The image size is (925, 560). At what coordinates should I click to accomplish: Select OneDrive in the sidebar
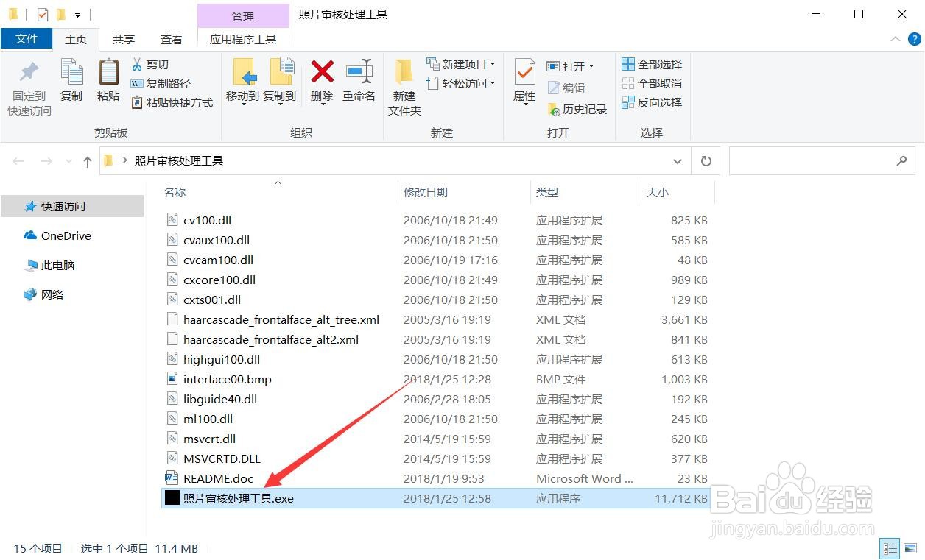[65, 235]
